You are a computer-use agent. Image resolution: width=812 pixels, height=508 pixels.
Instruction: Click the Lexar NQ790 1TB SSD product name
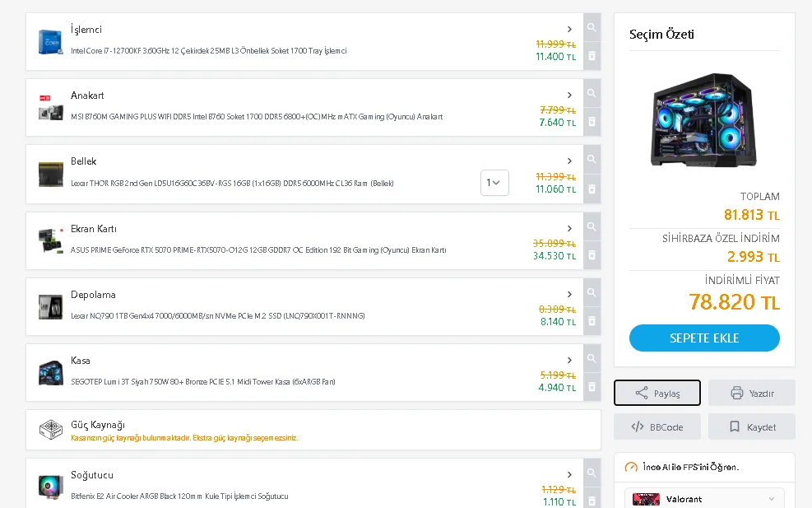pos(218,315)
